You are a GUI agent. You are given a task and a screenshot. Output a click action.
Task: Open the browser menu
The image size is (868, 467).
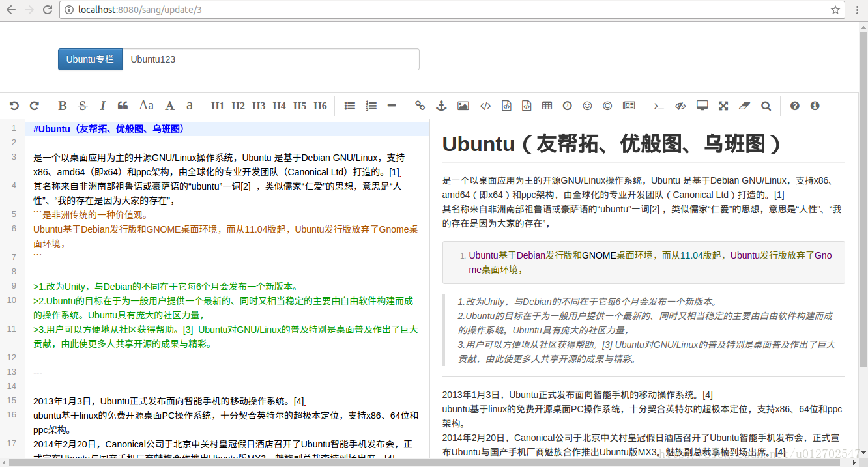click(x=858, y=10)
